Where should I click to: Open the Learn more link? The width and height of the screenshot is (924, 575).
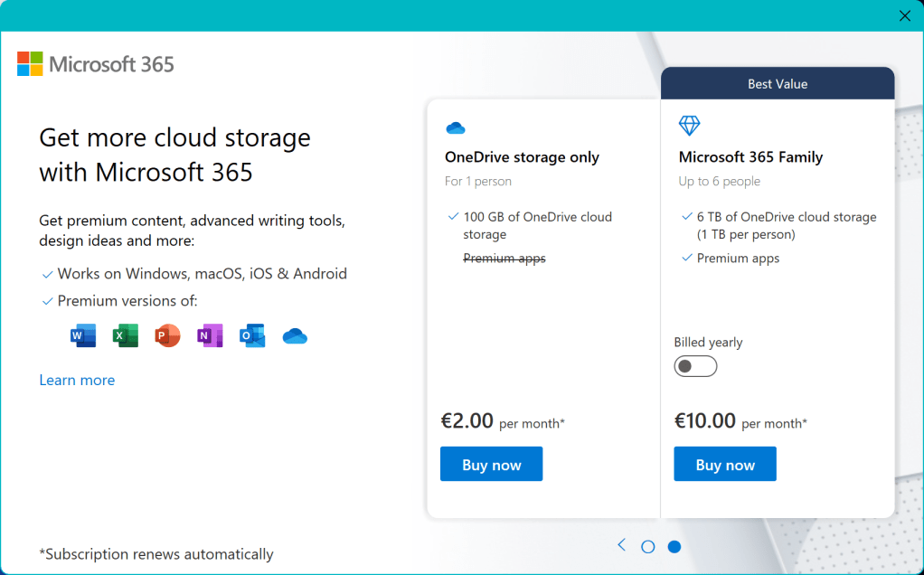coord(77,380)
